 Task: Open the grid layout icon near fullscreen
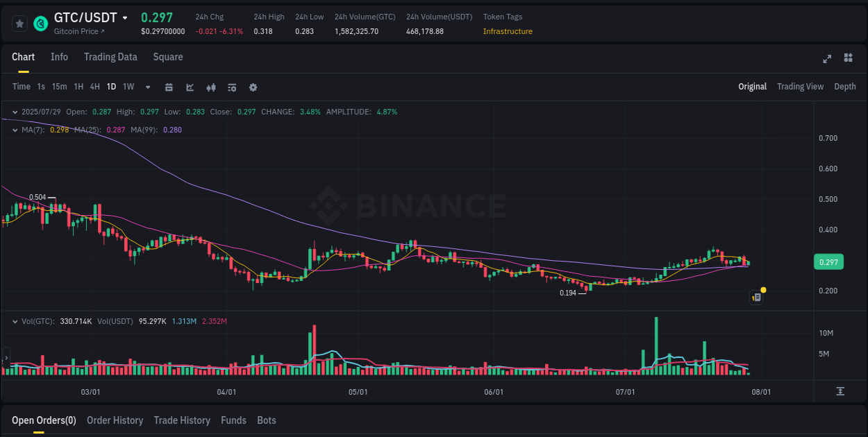[x=849, y=58]
